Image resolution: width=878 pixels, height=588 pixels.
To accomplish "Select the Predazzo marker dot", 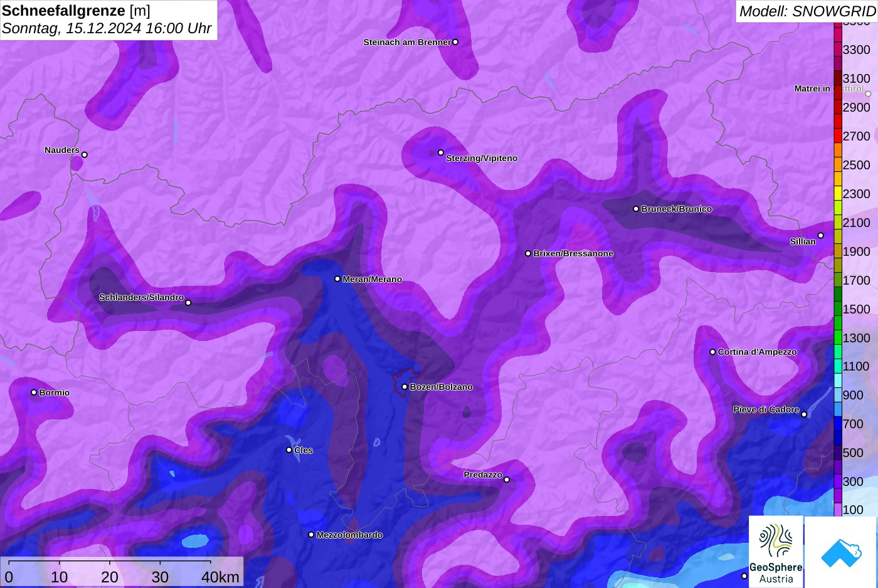I will tap(507, 480).
